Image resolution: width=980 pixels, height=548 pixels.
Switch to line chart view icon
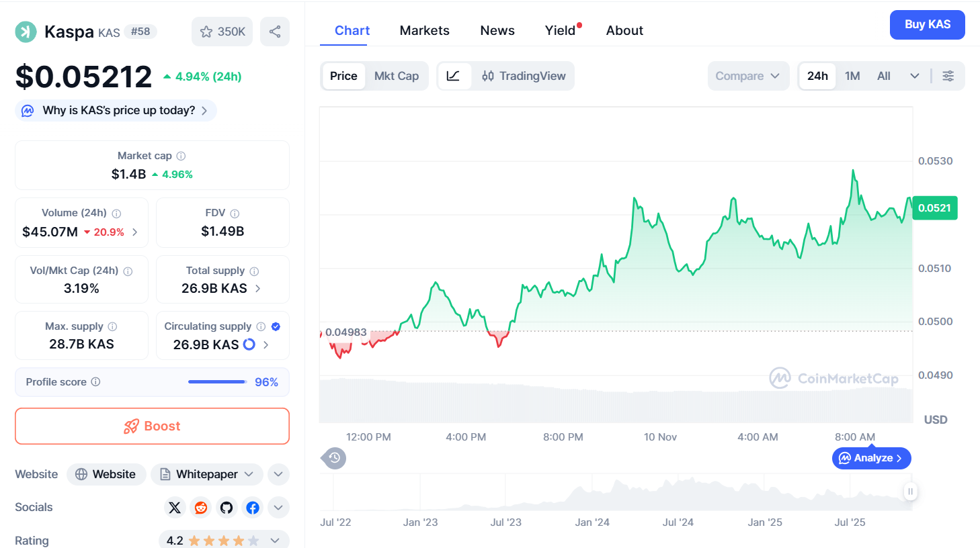click(454, 76)
